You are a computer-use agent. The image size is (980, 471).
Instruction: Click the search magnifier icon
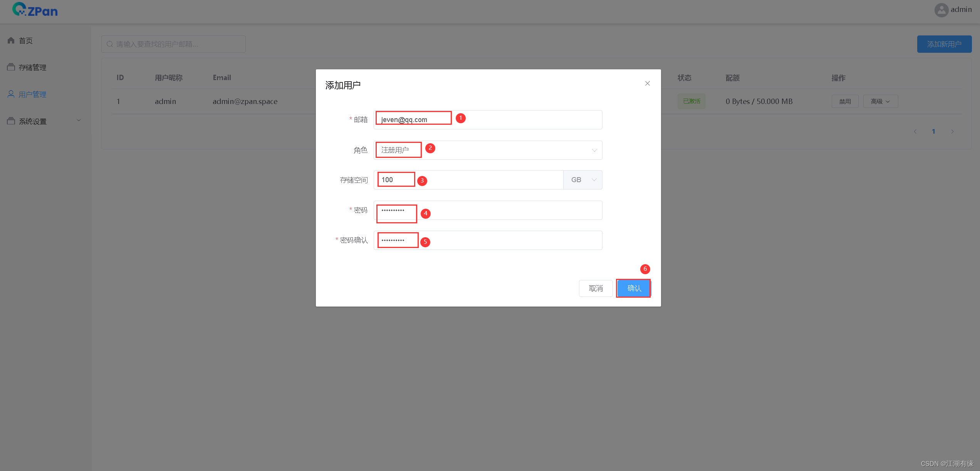coord(110,44)
